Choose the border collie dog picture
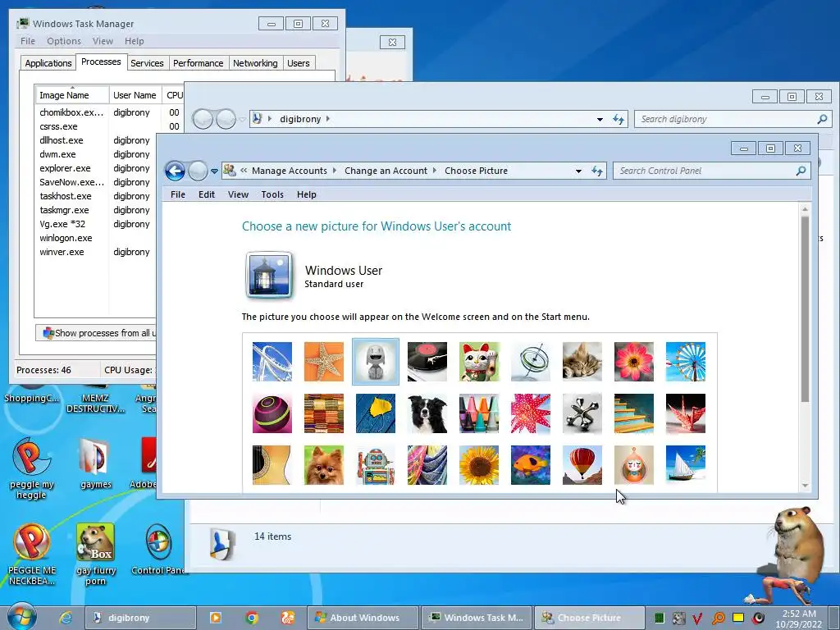The height and width of the screenshot is (630, 840). point(427,413)
